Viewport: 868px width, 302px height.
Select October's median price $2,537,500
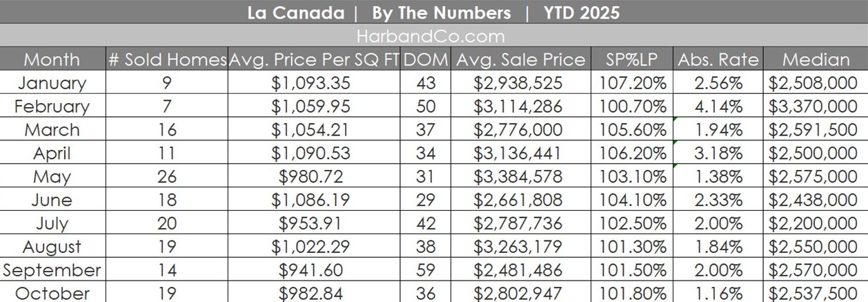[x=816, y=293]
